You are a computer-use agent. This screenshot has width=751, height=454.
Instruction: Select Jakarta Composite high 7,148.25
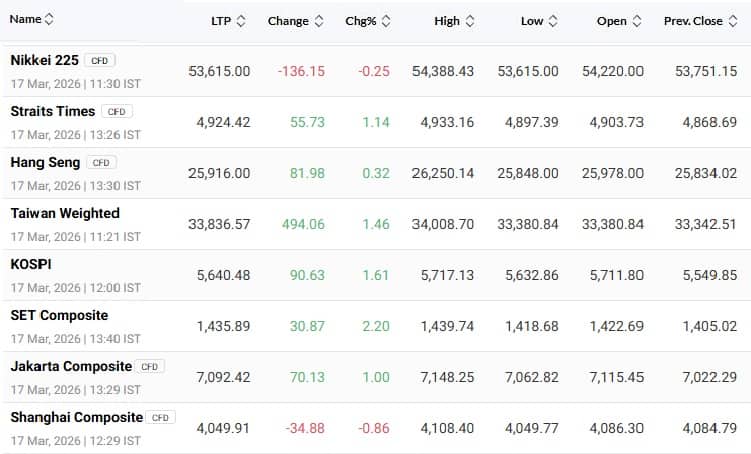[x=447, y=377]
